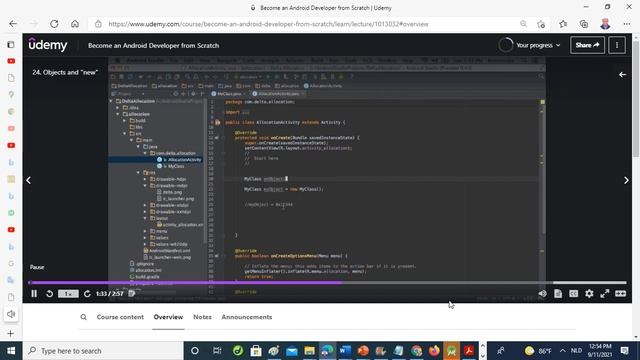The width and height of the screenshot is (640, 360).
Task: Open the Windows notification center
Action: pyautogui.click(x=624, y=351)
